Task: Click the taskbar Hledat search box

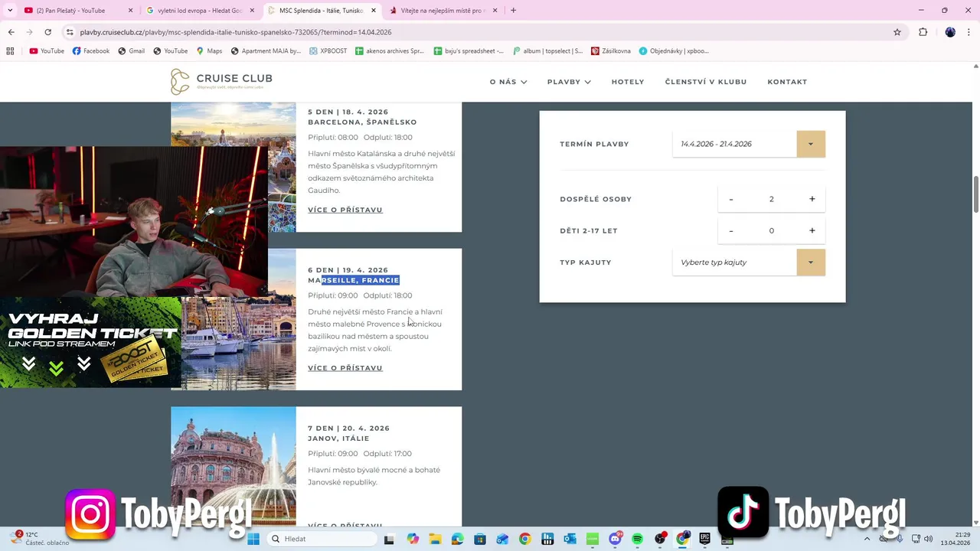Action: coord(322,539)
